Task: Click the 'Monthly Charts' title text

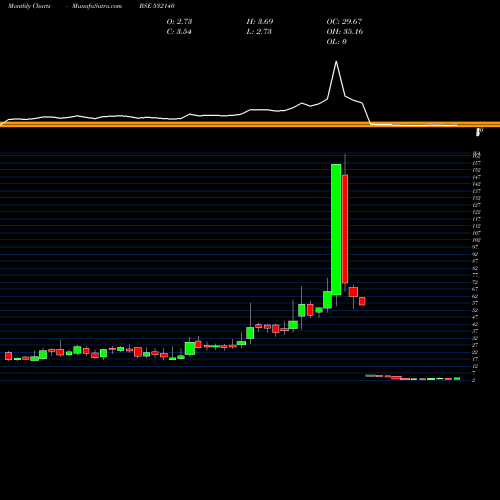Action: pyautogui.click(x=29, y=6)
